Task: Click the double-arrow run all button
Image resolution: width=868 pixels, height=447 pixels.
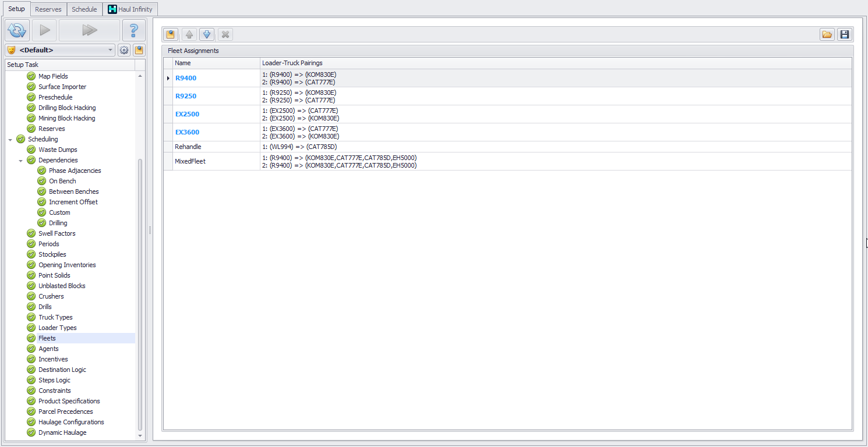Action: [x=89, y=30]
